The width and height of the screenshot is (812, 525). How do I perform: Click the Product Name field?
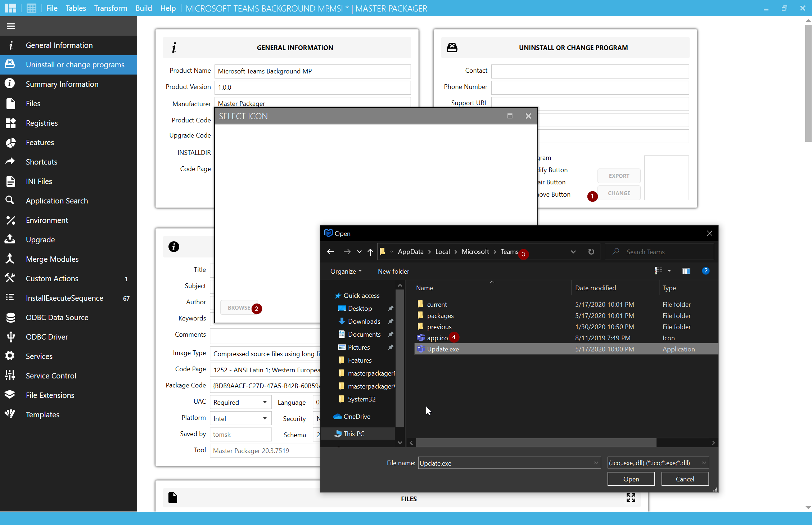312,71
